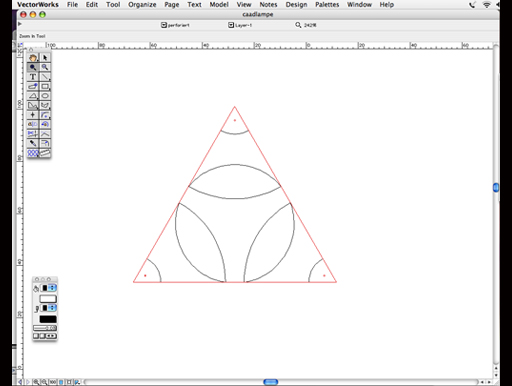This screenshot has height=386, width=512.
Task: Open the Notes menu
Action: pos(268,5)
